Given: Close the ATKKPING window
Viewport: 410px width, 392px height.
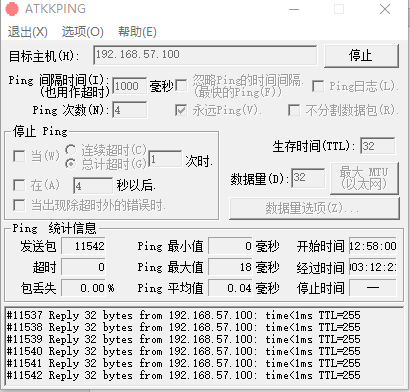Looking at the screenshot, I should tap(385, 9).
